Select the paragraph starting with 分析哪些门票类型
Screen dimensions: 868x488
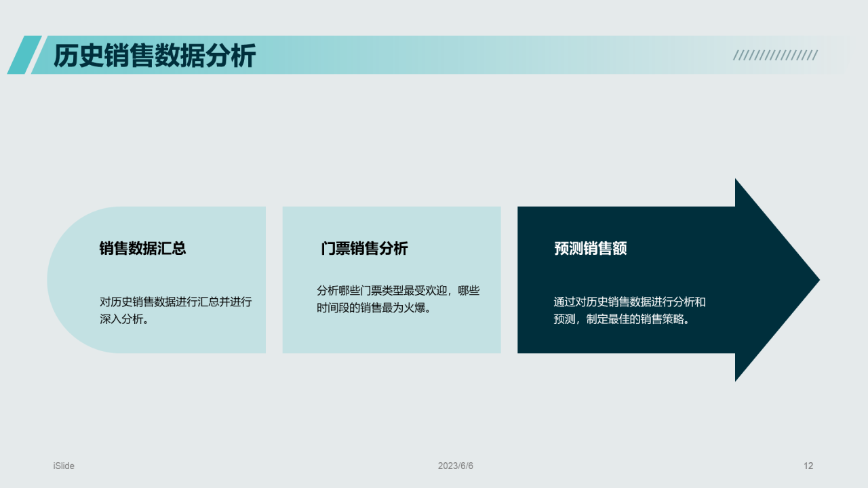pyautogui.click(x=398, y=299)
